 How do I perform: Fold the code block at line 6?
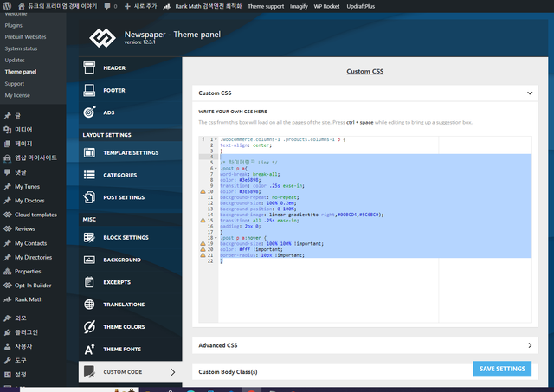point(216,169)
